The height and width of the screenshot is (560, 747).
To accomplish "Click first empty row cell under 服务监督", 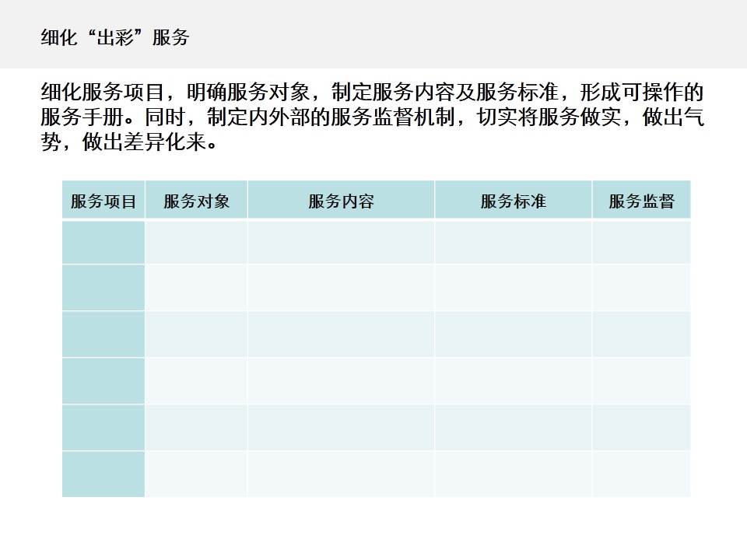I will pos(641,243).
